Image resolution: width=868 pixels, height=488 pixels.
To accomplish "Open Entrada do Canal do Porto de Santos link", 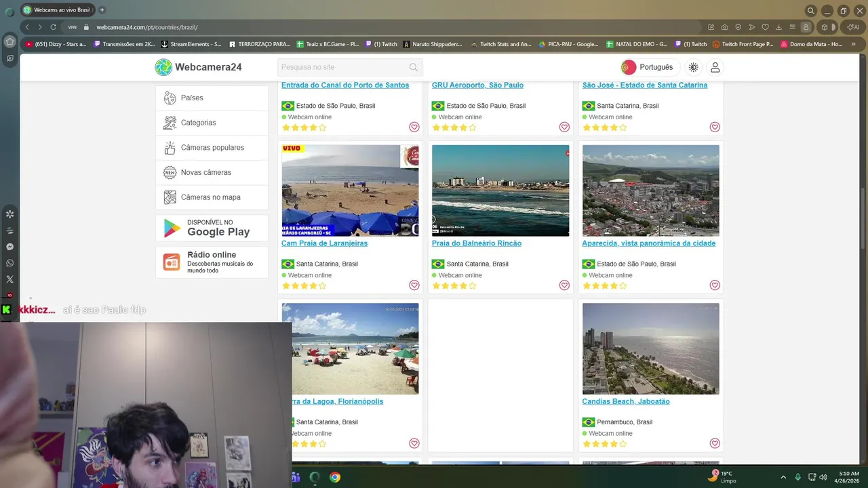I will [345, 85].
